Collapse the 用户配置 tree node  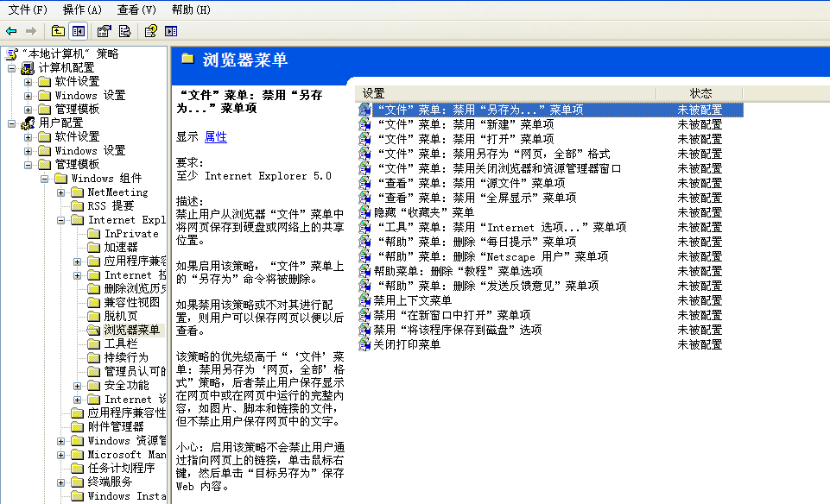[11, 123]
